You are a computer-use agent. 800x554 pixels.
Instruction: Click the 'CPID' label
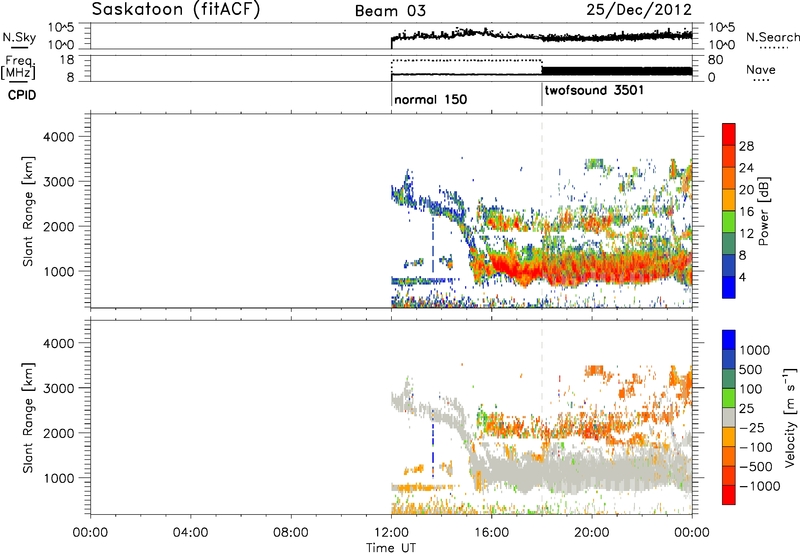click(22, 95)
